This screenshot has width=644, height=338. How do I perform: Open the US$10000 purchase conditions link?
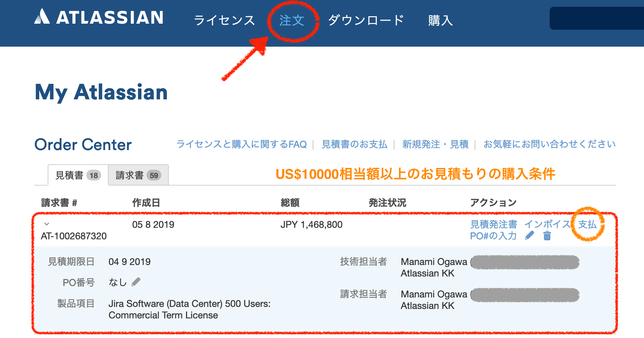tap(415, 174)
